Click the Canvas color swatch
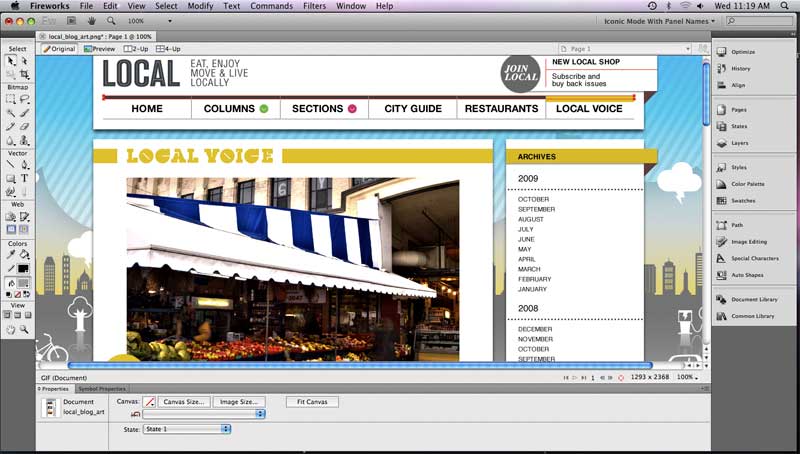 (x=149, y=402)
